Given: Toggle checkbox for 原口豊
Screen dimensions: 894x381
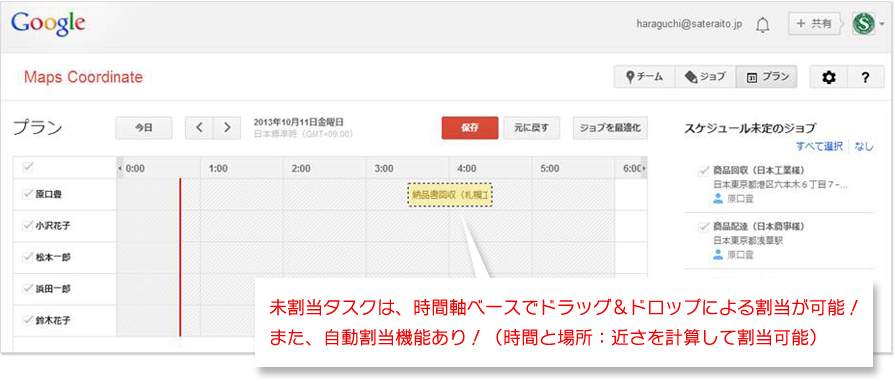Looking at the screenshot, I should pos(27,194).
